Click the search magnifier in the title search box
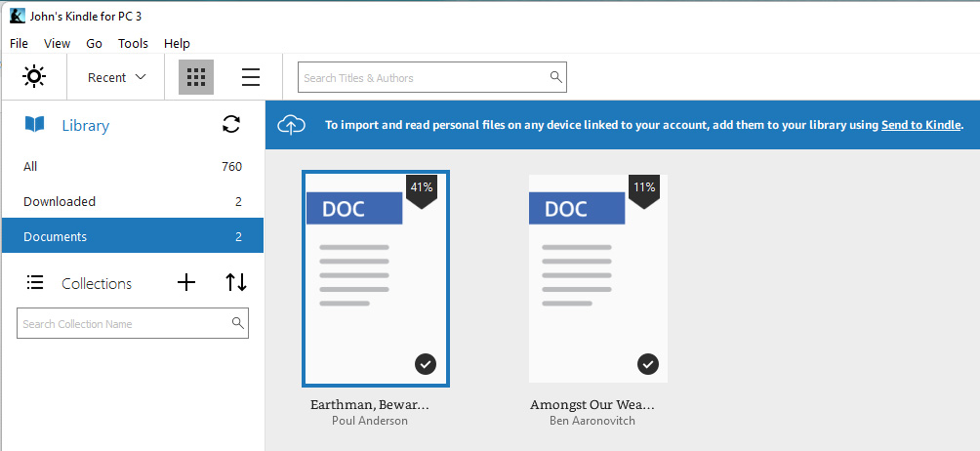The height and width of the screenshot is (451, 980). click(x=555, y=77)
